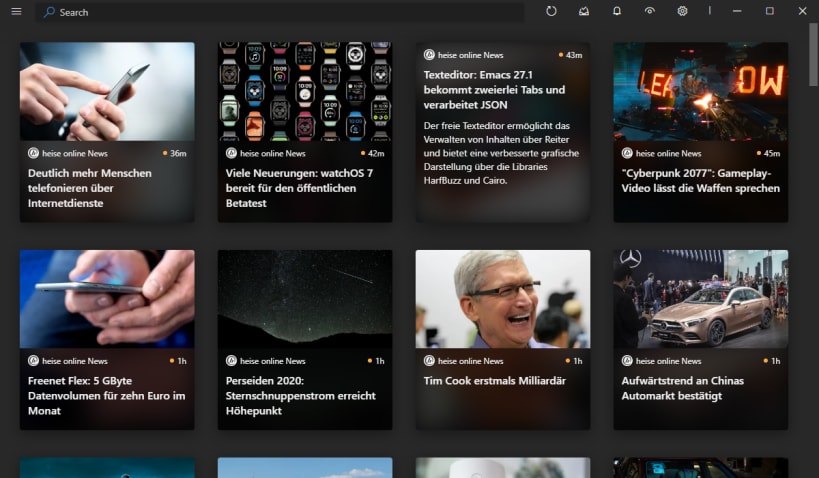Click '1h' timestamp on Perseiden card
This screenshot has height=478, width=819.
pyautogui.click(x=380, y=361)
